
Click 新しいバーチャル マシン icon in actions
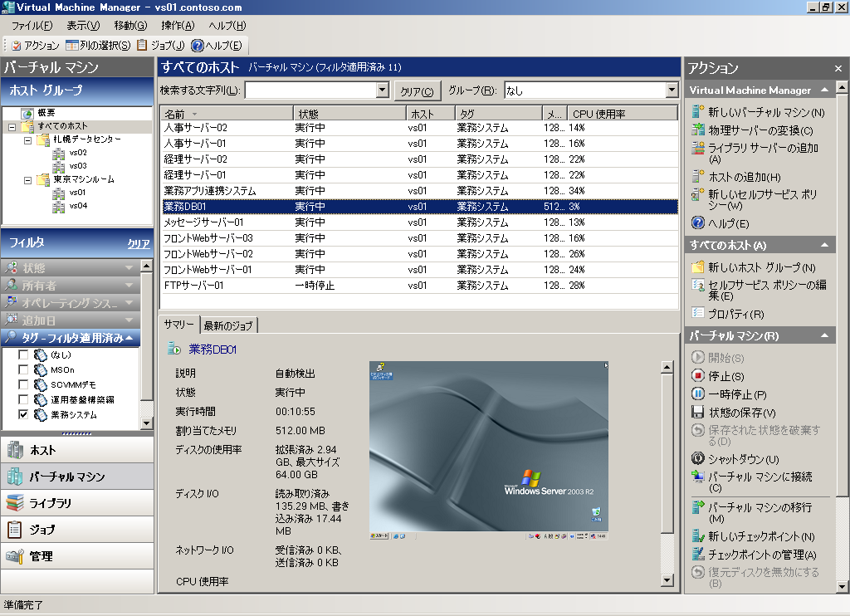tap(698, 112)
